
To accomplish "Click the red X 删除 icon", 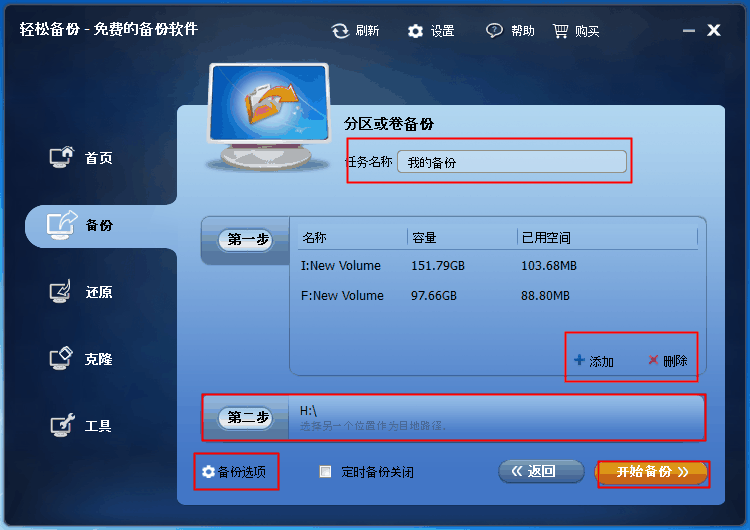I will pos(653,360).
